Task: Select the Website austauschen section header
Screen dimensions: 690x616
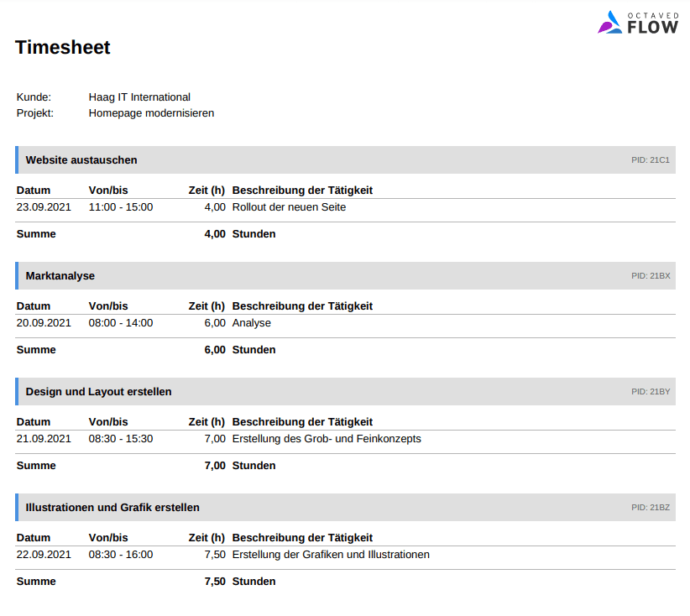Action: [x=81, y=160]
